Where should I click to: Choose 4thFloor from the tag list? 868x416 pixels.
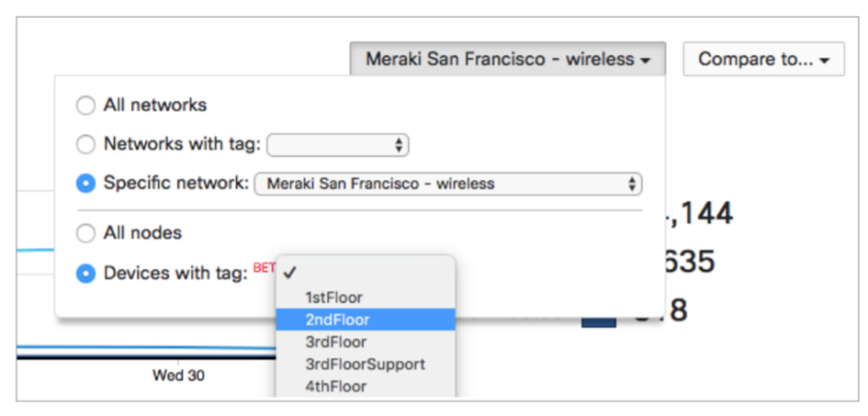coord(335,386)
